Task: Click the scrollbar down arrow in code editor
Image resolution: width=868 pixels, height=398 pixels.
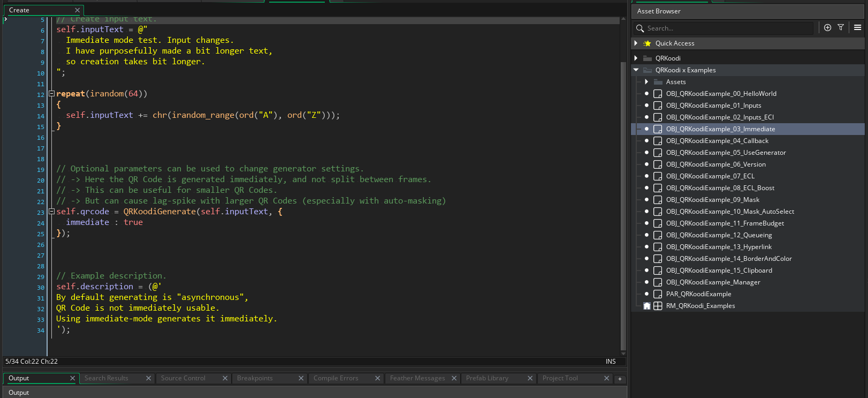Action: tap(623, 354)
